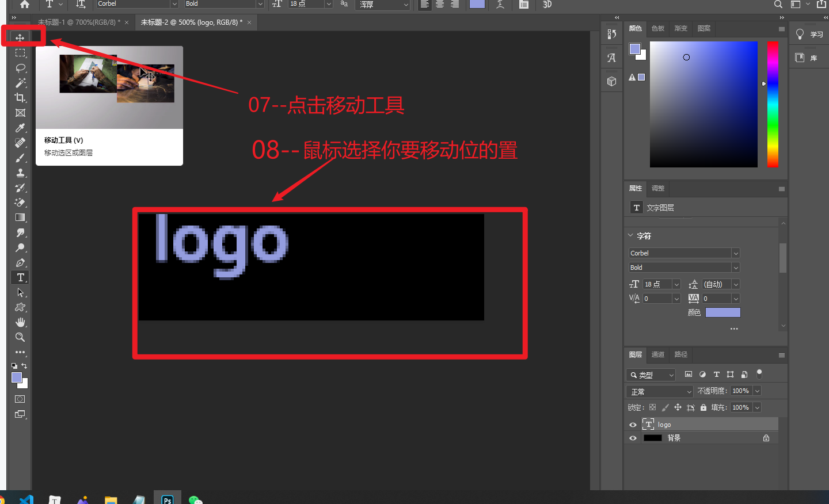The image size is (829, 504).
Task: Open the 3D text option
Action: pyautogui.click(x=547, y=4)
